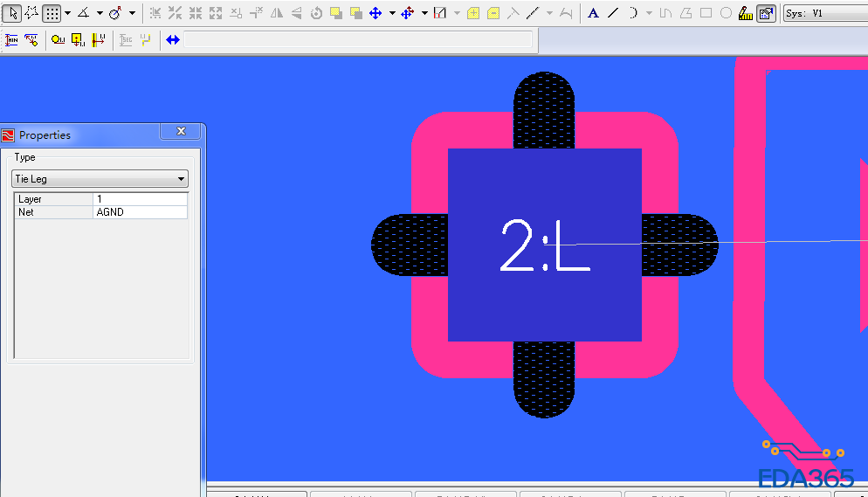This screenshot has height=497, width=868.
Task: Click the polygon frame select tool
Action: click(31, 13)
